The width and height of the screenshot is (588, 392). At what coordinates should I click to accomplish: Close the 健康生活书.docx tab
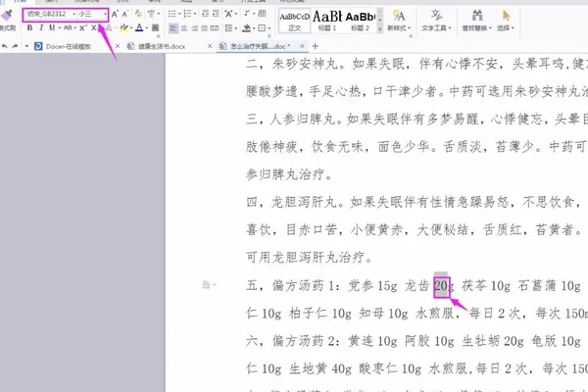click(210, 46)
